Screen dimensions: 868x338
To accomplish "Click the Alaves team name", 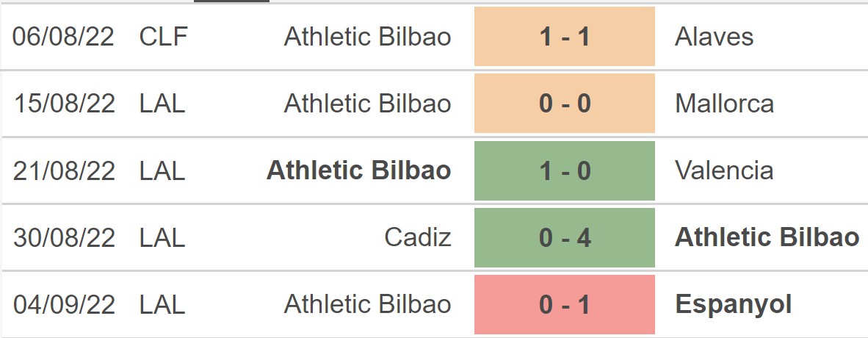I will [714, 37].
